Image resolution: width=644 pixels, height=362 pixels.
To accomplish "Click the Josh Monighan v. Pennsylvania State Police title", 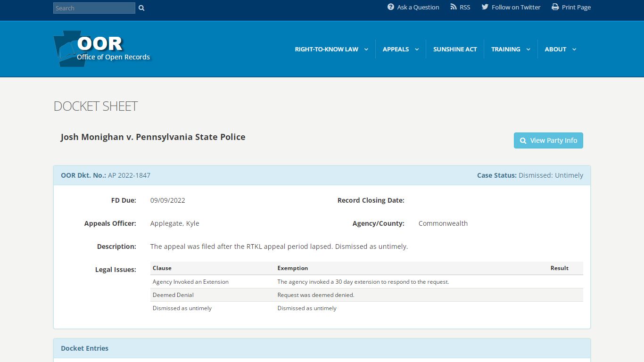I will click(x=153, y=137).
